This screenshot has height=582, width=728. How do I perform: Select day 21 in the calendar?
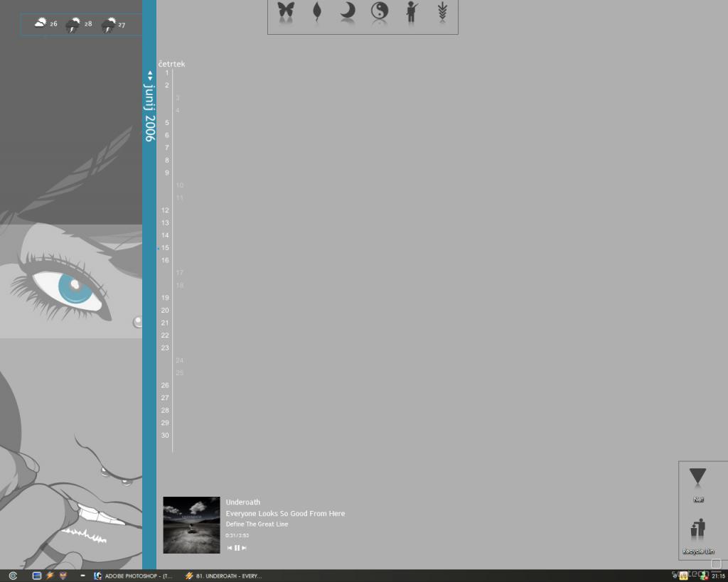tap(165, 323)
